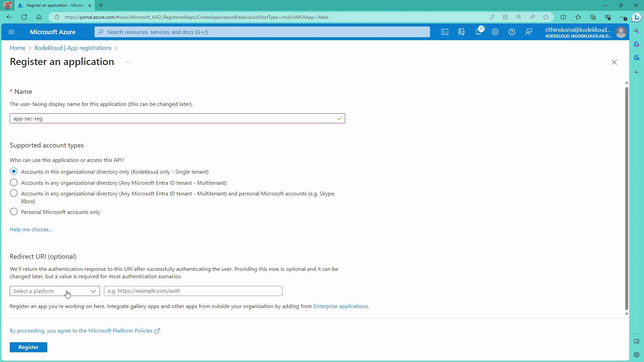Open the Microsoft Platform Policies link

pyautogui.click(x=85, y=331)
